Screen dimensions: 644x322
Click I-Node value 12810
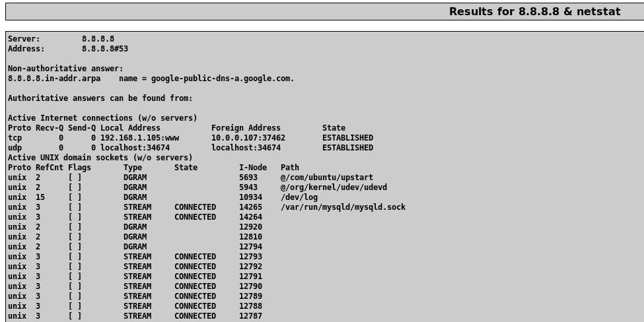(x=251, y=237)
